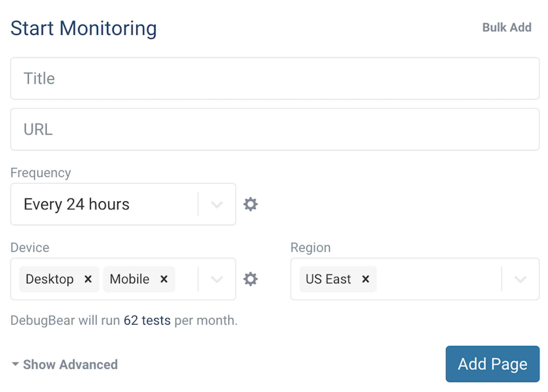Open frequency settings with the gear icon
Viewport: 548px width, 392px height.
(250, 204)
